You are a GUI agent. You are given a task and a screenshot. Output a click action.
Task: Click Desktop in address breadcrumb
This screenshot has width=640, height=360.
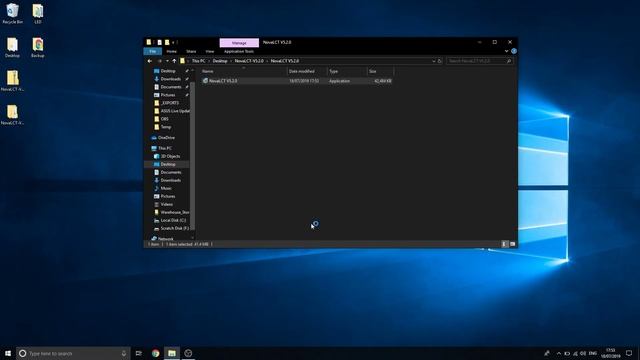[220, 61]
